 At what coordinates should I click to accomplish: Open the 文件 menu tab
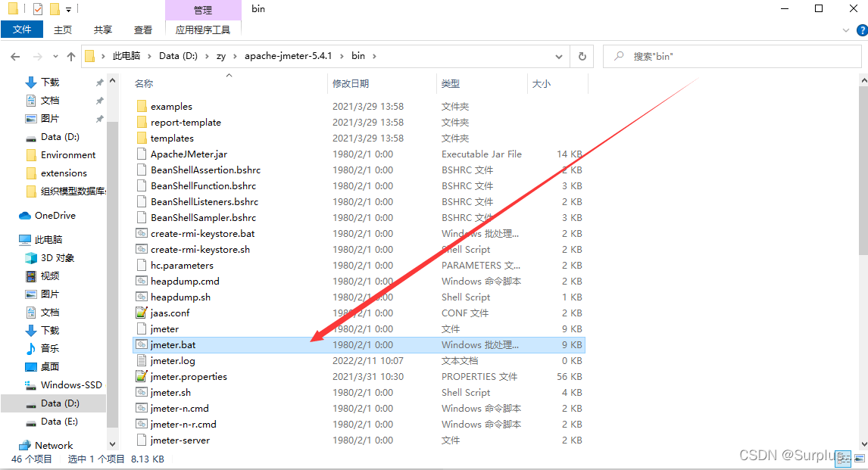click(x=22, y=30)
